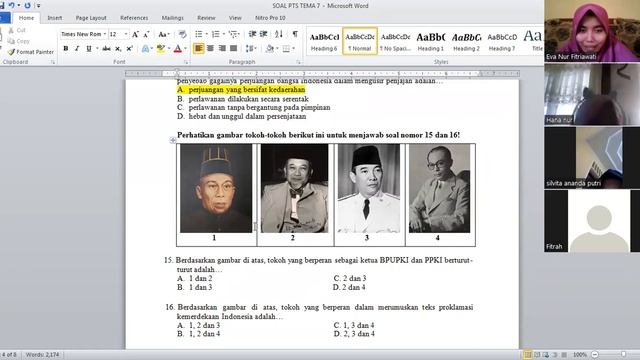The width and height of the screenshot is (640, 360).
Task: Open the Paragraph dialog launcher
Action: click(298, 62)
